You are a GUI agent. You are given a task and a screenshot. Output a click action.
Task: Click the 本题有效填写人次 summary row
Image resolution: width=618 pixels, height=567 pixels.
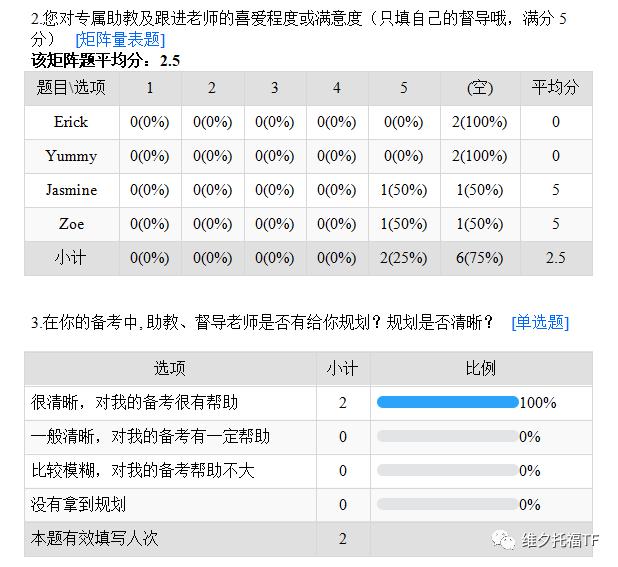pyautogui.click(x=95, y=539)
